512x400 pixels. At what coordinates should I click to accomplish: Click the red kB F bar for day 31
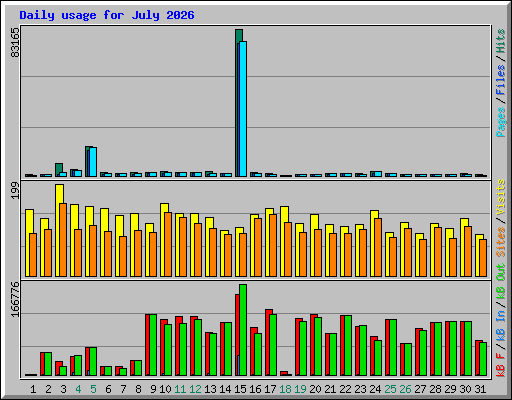477,358
